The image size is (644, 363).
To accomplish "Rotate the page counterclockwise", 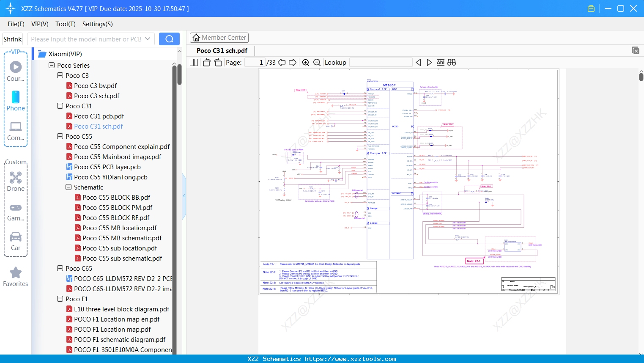I will [x=206, y=63].
